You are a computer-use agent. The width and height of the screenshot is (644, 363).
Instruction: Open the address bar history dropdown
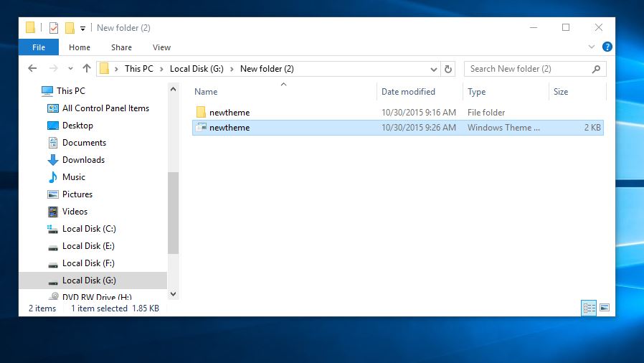point(433,69)
